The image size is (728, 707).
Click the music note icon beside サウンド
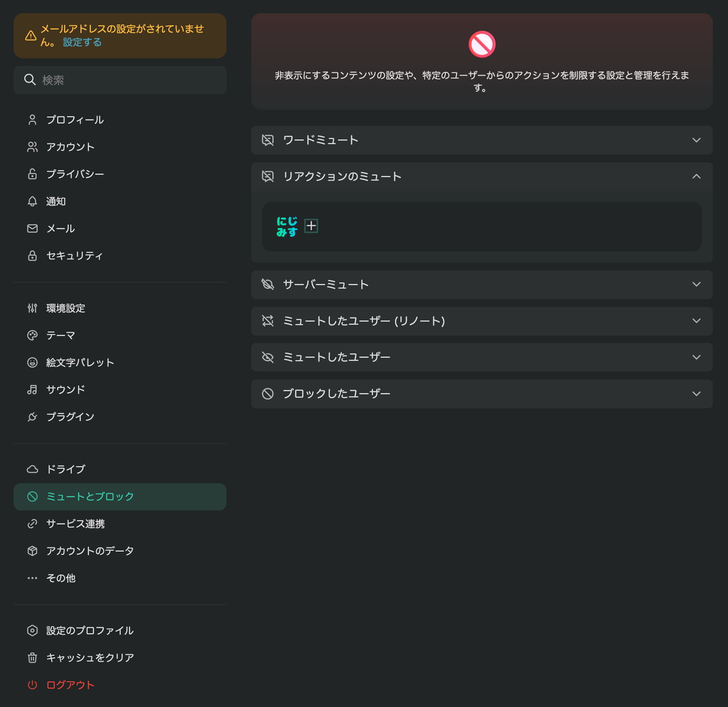(32, 390)
